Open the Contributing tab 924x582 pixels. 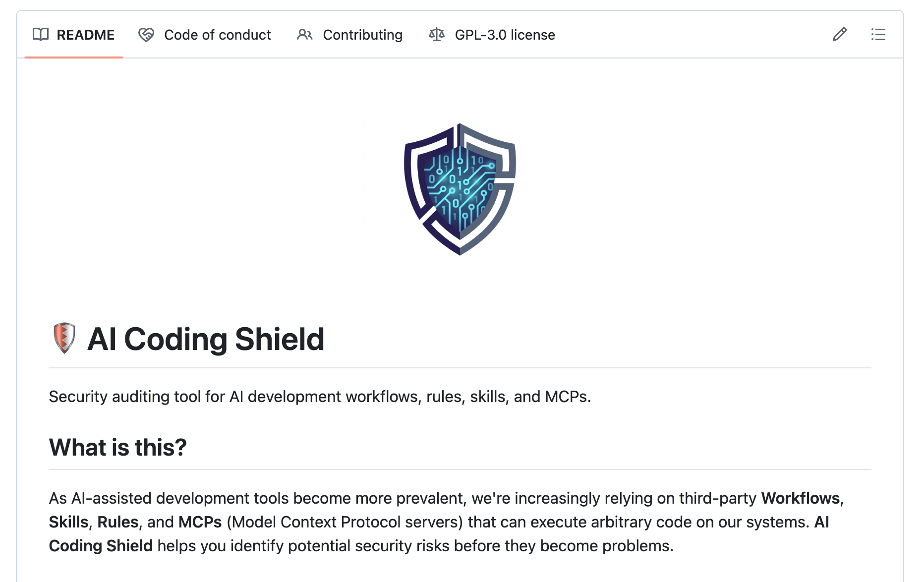[362, 35]
